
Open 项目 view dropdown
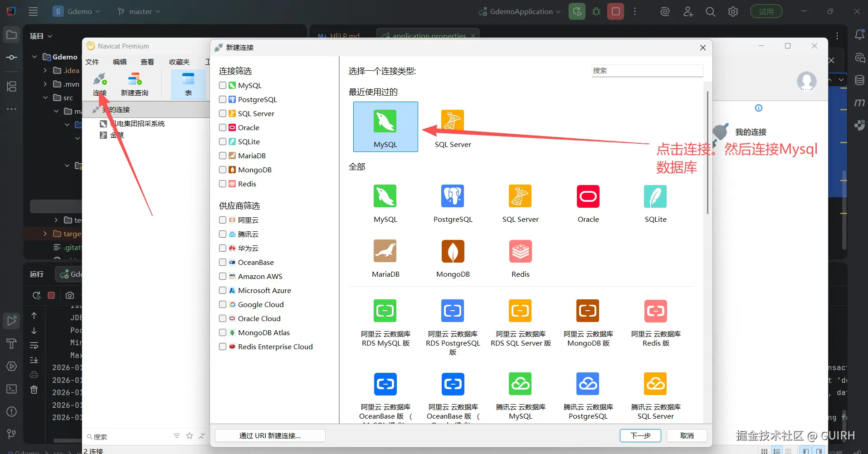[41, 36]
